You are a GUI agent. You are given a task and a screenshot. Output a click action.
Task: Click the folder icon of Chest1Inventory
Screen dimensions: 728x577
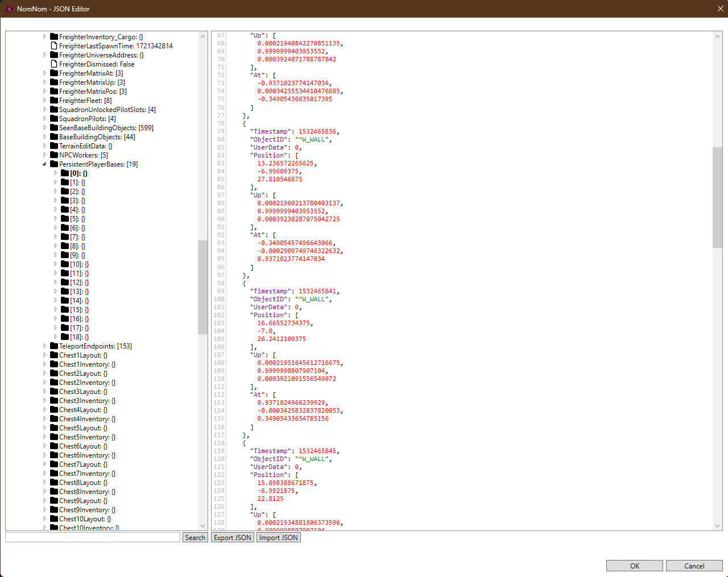tap(54, 364)
